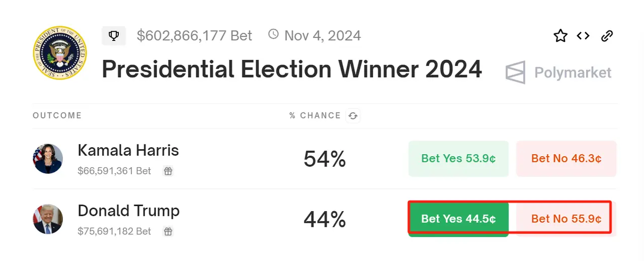Click the OUTCOME column header

(57, 116)
